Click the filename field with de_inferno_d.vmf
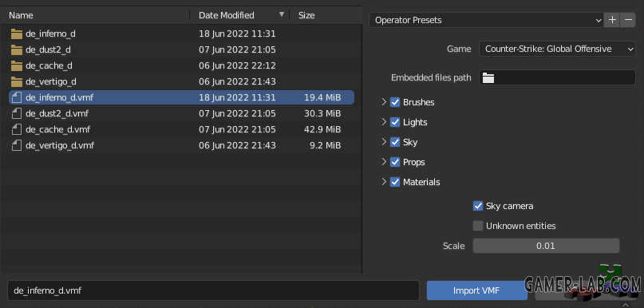644x308 pixels. coord(213,290)
